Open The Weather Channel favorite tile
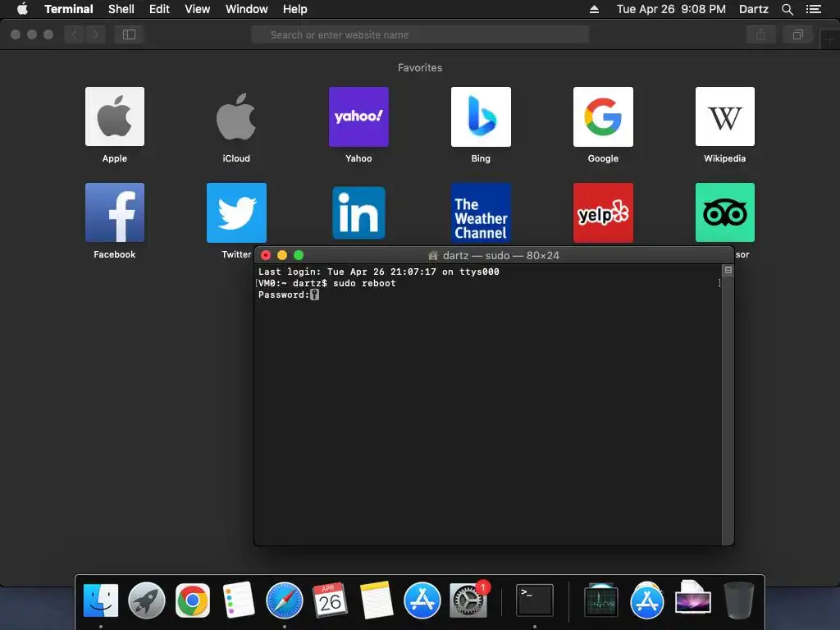 [481, 212]
